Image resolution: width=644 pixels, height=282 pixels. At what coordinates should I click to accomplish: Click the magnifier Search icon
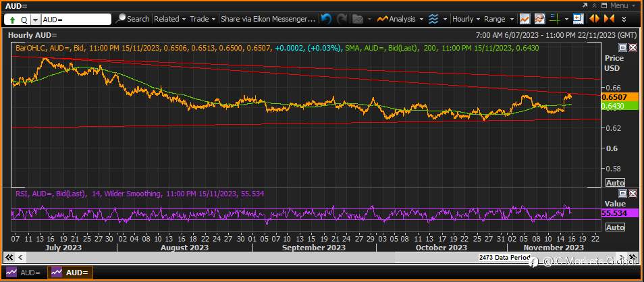pyautogui.click(x=121, y=19)
